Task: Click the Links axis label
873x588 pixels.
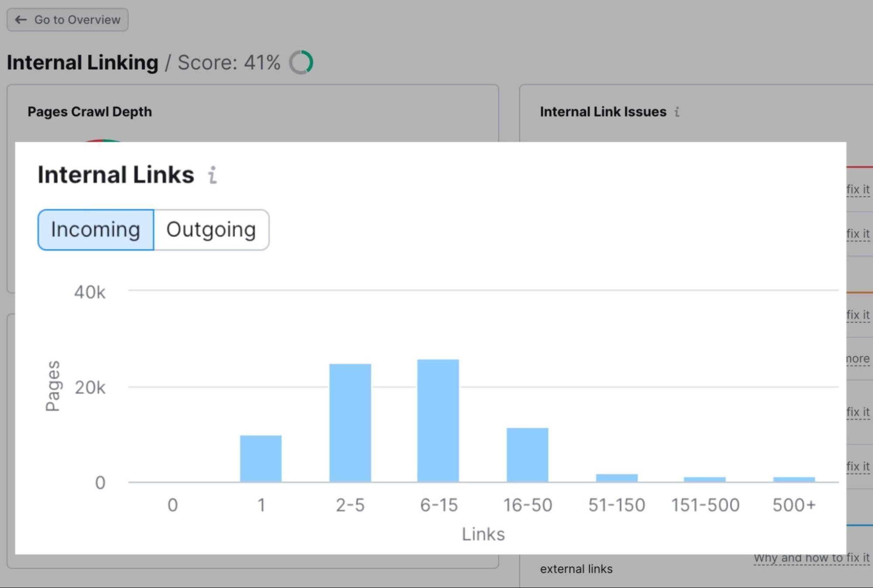Action: [483, 534]
